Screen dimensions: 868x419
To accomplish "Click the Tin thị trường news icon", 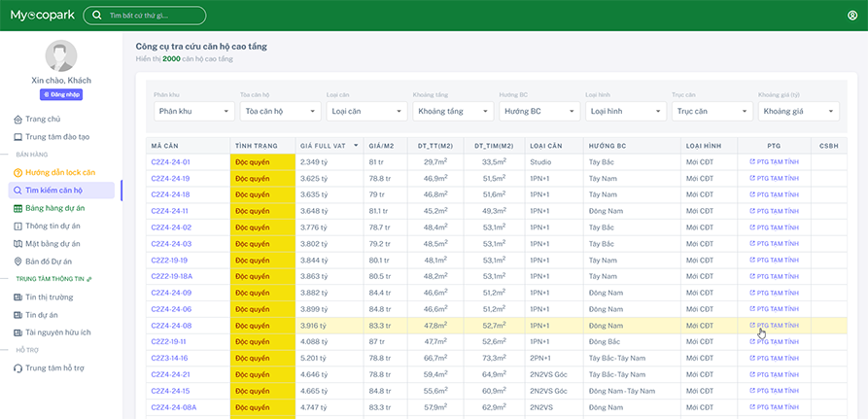I will [x=17, y=297].
